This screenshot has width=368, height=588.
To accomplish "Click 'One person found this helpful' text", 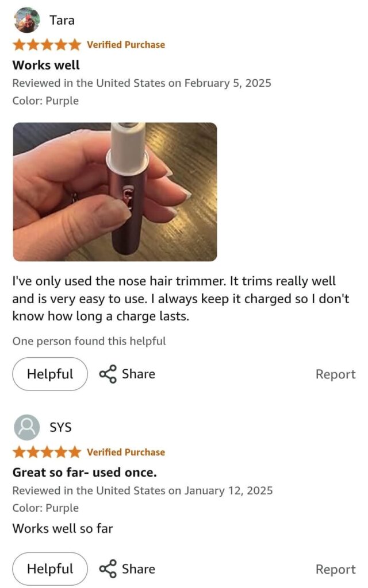I will pyautogui.click(x=89, y=341).
